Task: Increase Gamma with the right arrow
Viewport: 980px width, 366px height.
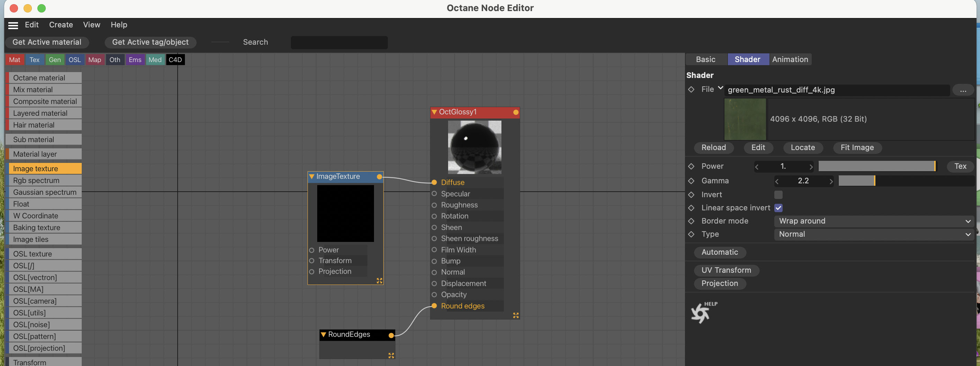Action: pyautogui.click(x=831, y=181)
